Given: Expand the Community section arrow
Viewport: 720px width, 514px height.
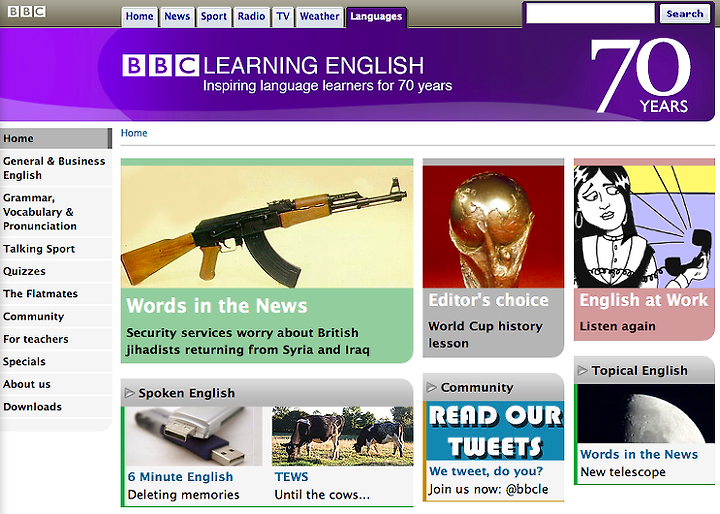Looking at the screenshot, I should [431, 387].
